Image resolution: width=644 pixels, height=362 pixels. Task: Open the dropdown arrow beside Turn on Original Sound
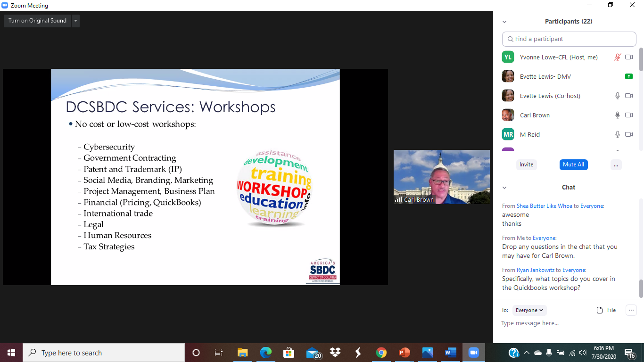[75, 21]
